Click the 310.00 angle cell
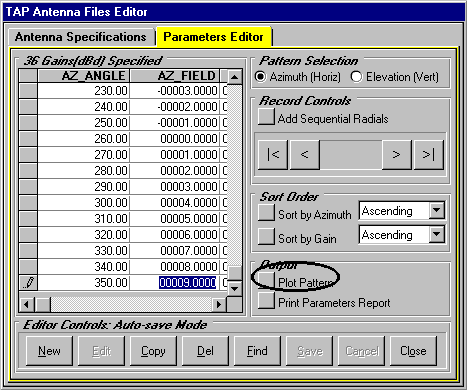The height and width of the screenshot is (390, 467). coord(84,219)
